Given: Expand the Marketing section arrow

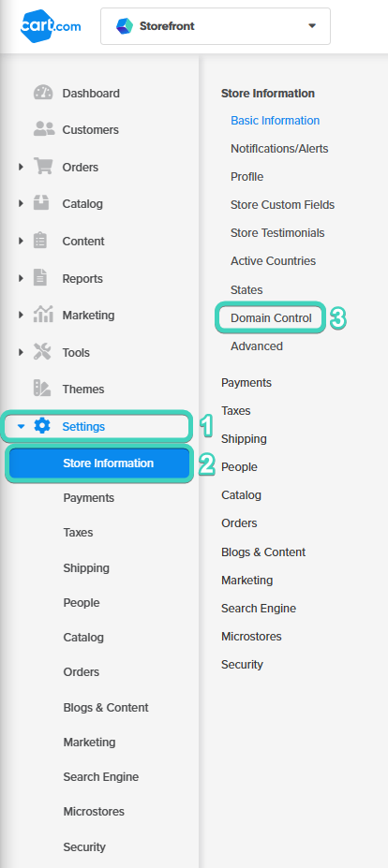Looking at the screenshot, I should [x=21, y=315].
